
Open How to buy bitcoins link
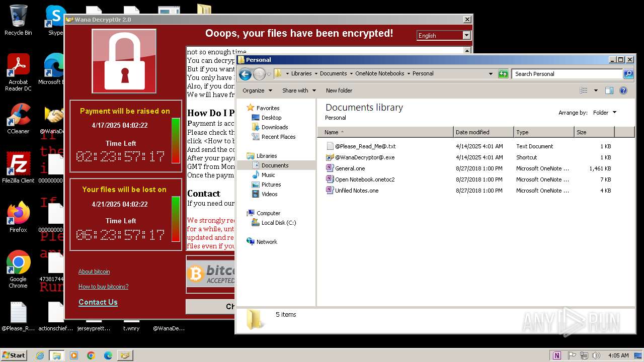coord(103,287)
